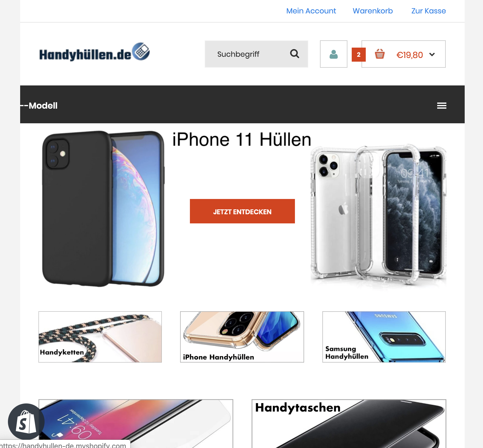Open the hamburger menu icon

pyautogui.click(x=441, y=106)
